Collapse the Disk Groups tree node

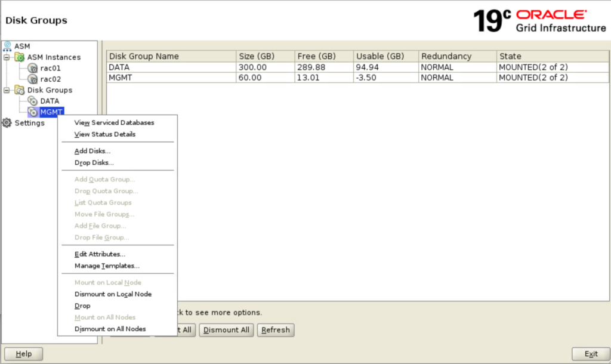(7, 90)
